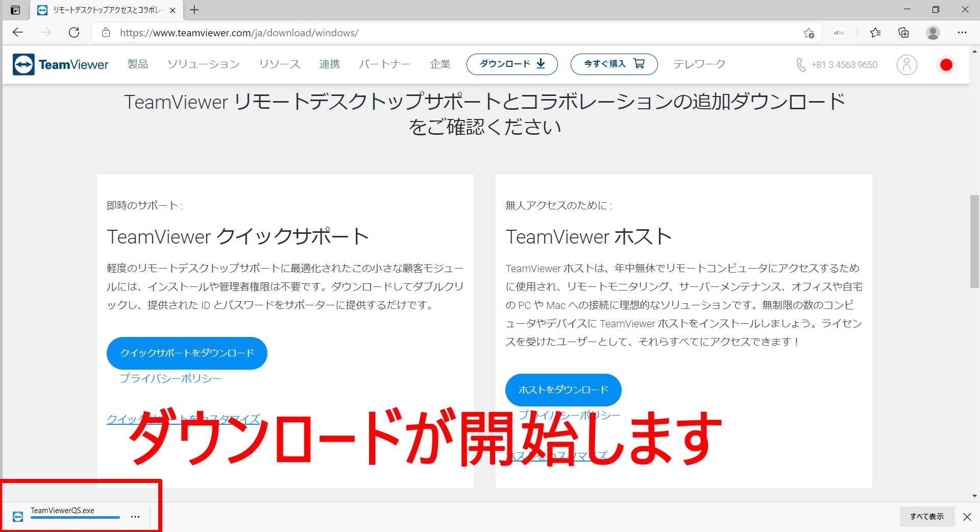Click 今すぐ購入 cart button
980x532 pixels.
point(614,64)
